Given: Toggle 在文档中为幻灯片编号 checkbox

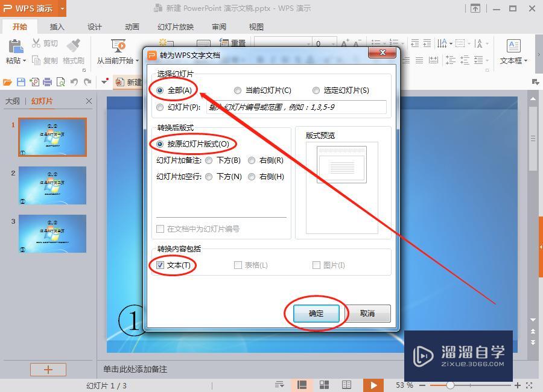Looking at the screenshot, I should (160, 229).
